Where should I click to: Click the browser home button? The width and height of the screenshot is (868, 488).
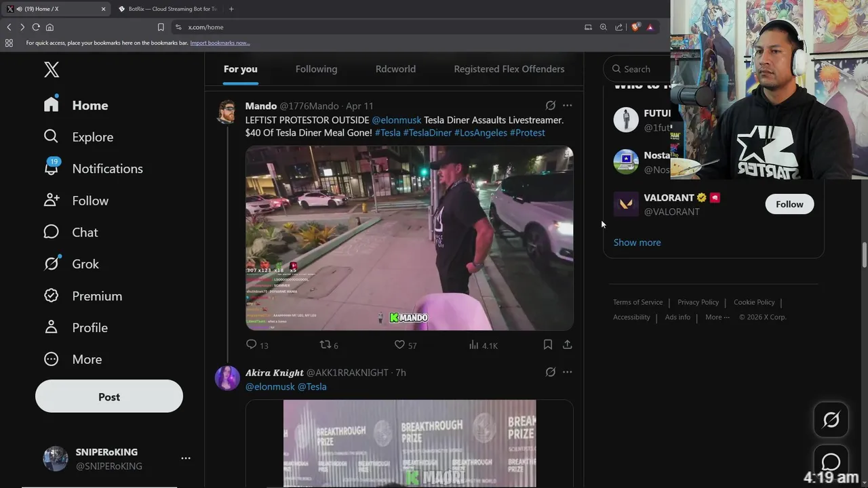50,27
